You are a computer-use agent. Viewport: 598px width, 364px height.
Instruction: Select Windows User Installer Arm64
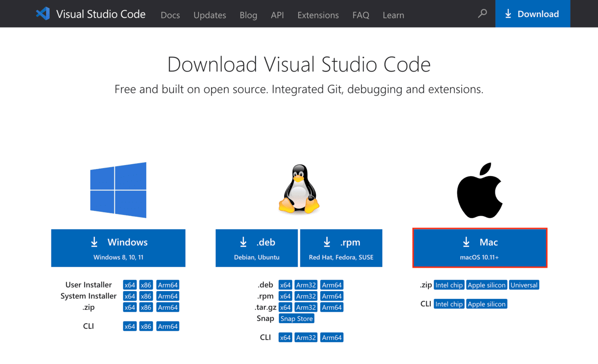click(x=168, y=285)
